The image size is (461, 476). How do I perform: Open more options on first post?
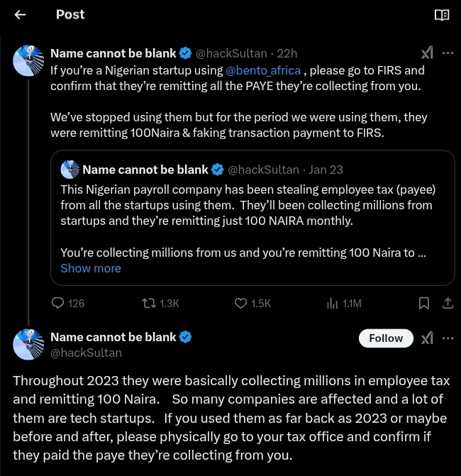point(448,53)
